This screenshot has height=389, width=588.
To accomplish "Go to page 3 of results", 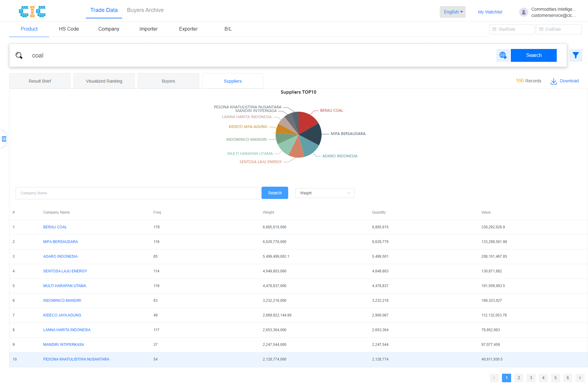I will [x=531, y=378].
